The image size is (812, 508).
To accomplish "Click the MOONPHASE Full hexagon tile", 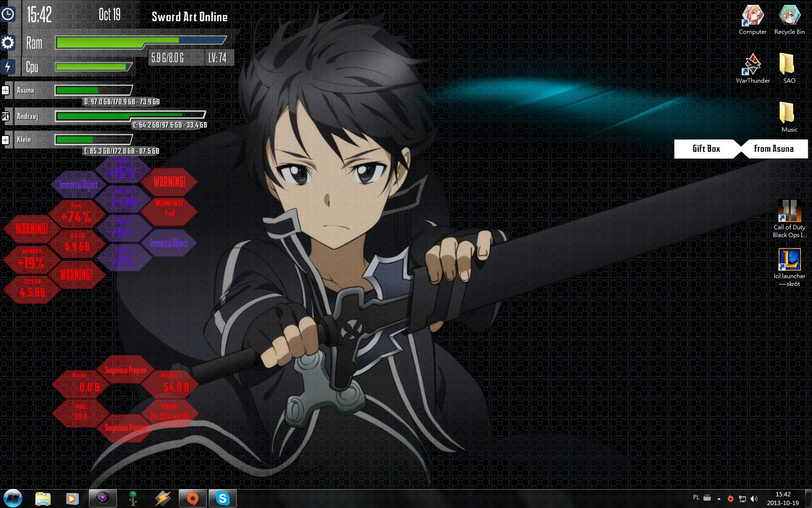I will pos(169,210).
